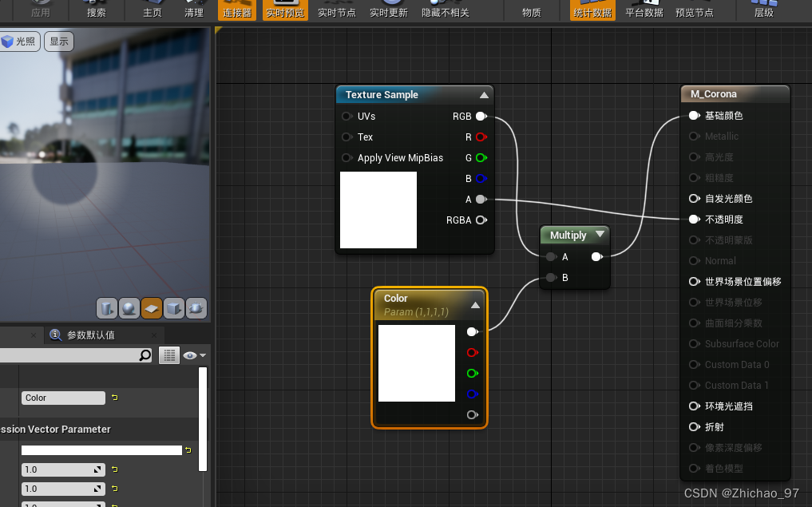Image resolution: width=812 pixels, height=507 pixels.
Task: Collapse the Texture Sample node header
Action: pyautogui.click(x=484, y=94)
